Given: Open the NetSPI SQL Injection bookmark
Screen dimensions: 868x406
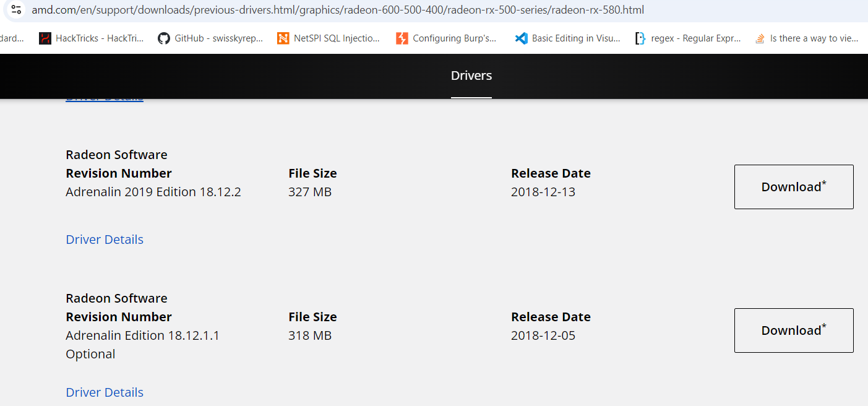Looking at the screenshot, I should coord(329,38).
